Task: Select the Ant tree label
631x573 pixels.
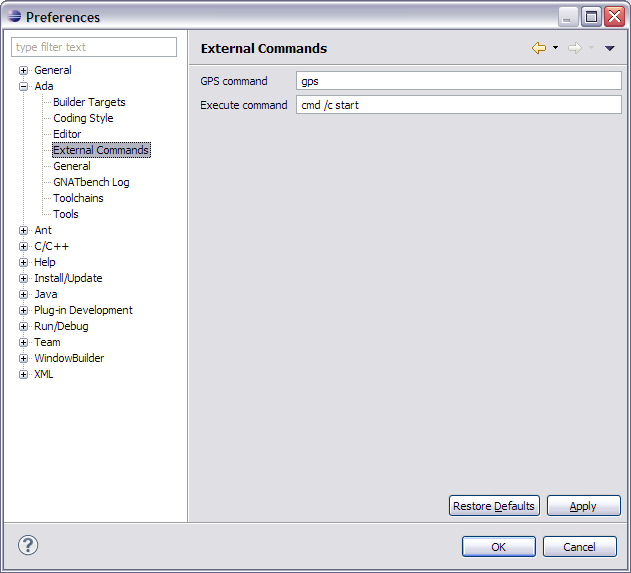Action: [x=43, y=230]
